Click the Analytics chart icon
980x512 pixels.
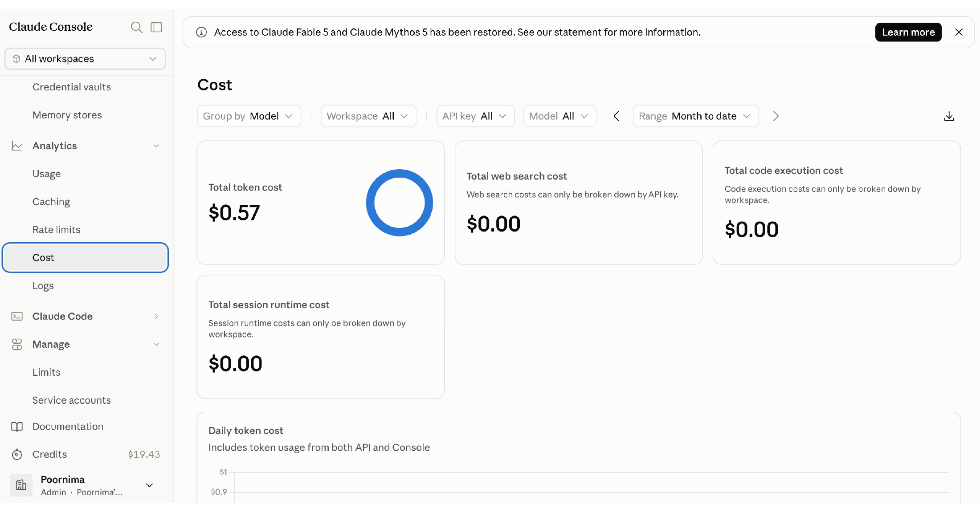tap(17, 146)
